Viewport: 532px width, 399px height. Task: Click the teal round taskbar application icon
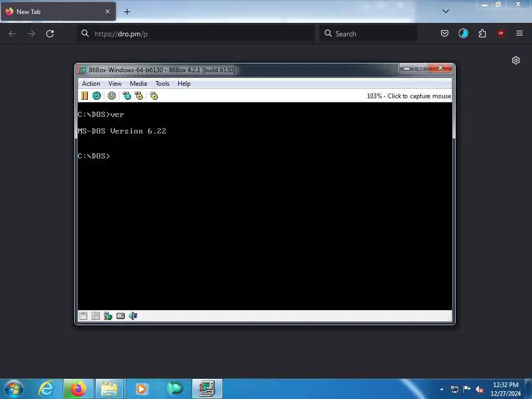(x=175, y=389)
